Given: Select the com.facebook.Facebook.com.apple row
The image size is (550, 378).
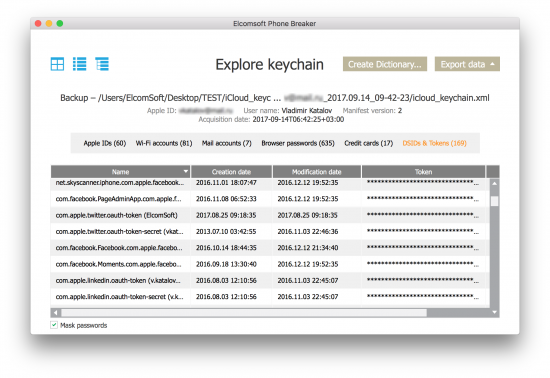Looking at the screenshot, I should click(x=270, y=248).
